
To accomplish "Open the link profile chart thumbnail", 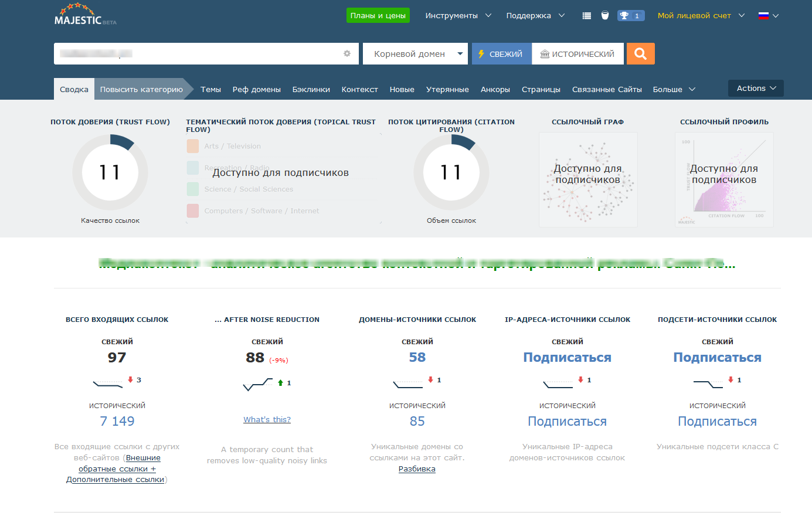I will coord(724,179).
